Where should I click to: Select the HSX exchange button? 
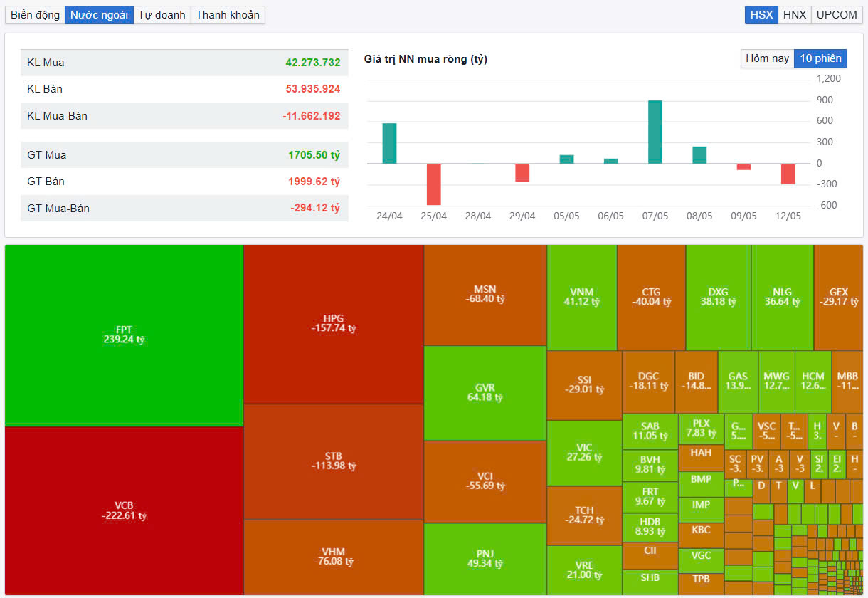click(x=761, y=14)
